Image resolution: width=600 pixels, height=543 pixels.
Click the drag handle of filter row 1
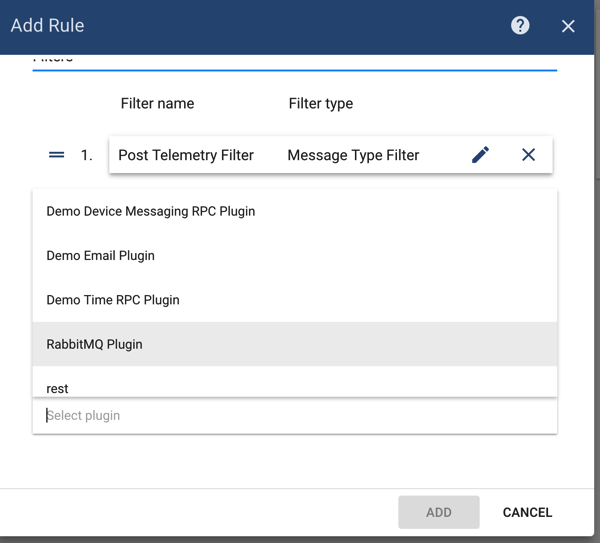tap(57, 155)
